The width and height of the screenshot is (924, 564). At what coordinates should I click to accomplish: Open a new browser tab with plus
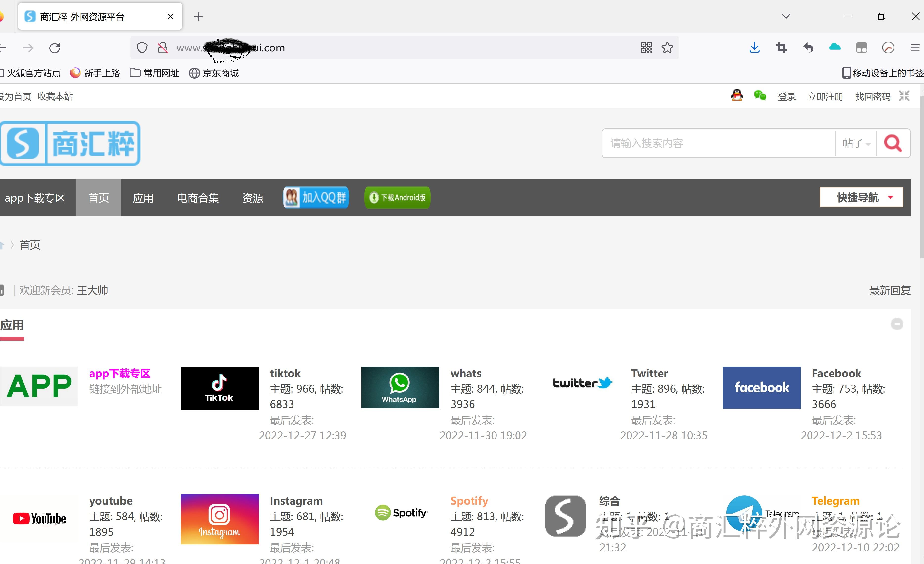click(198, 17)
